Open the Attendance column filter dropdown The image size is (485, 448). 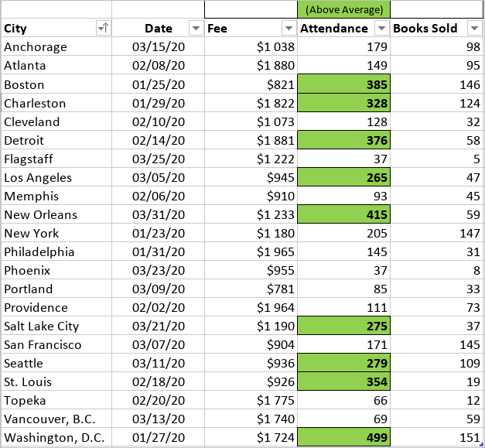pos(381,29)
